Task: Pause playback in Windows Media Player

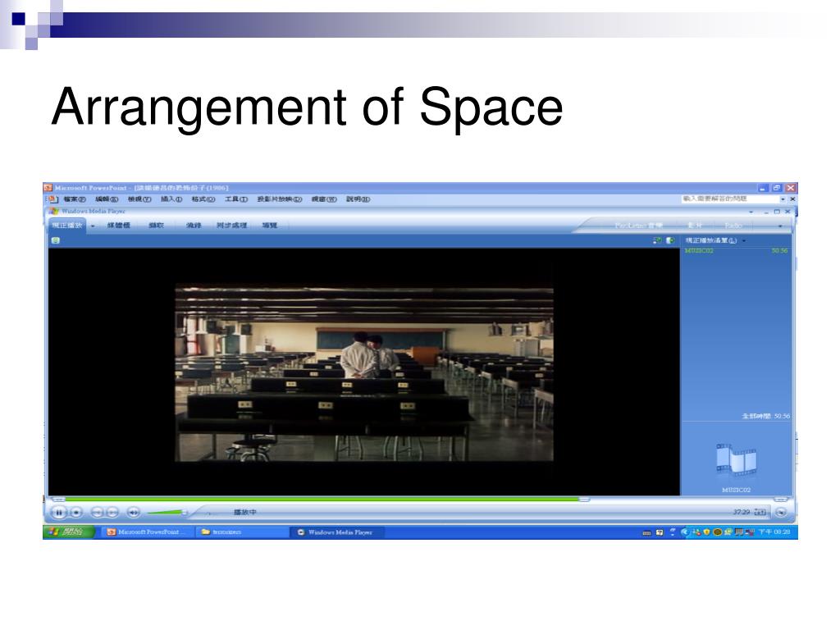Action: click(x=58, y=513)
